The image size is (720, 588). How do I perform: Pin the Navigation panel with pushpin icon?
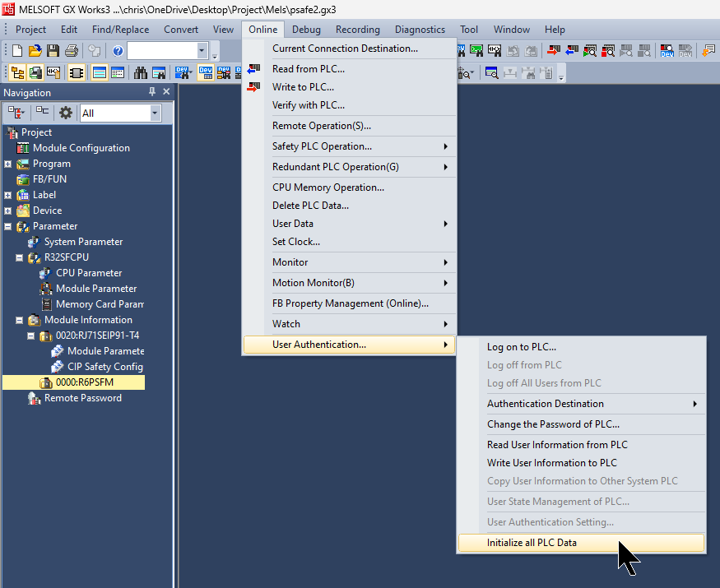(151, 92)
